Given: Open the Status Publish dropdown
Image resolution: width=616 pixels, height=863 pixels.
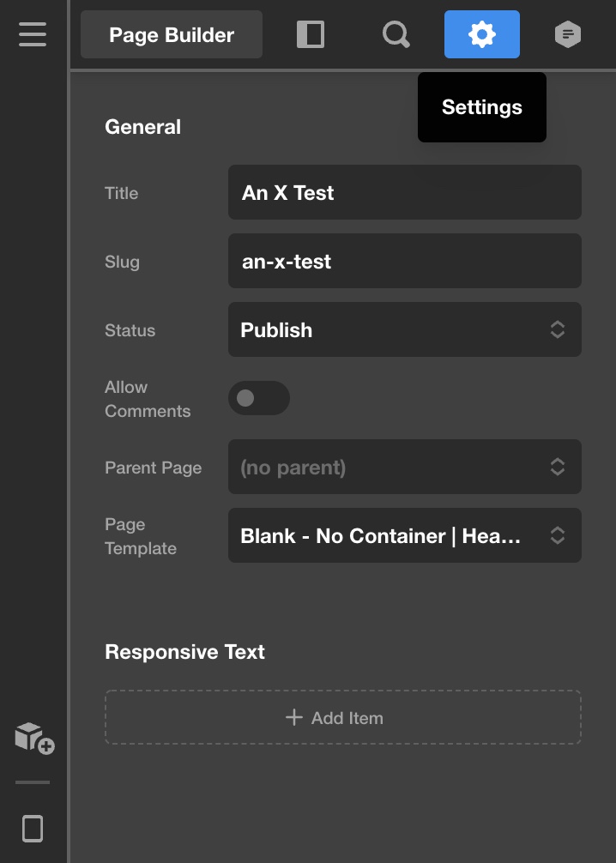Looking at the screenshot, I should (x=405, y=329).
